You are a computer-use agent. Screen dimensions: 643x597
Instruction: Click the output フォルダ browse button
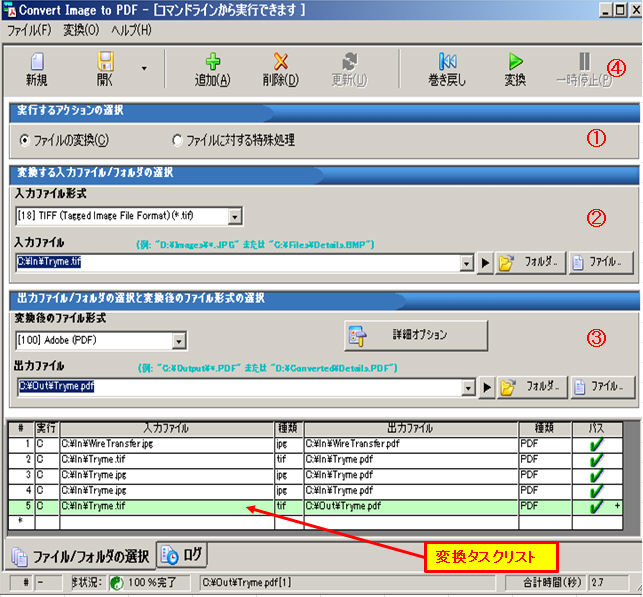pyautogui.click(x=532, y=387)
